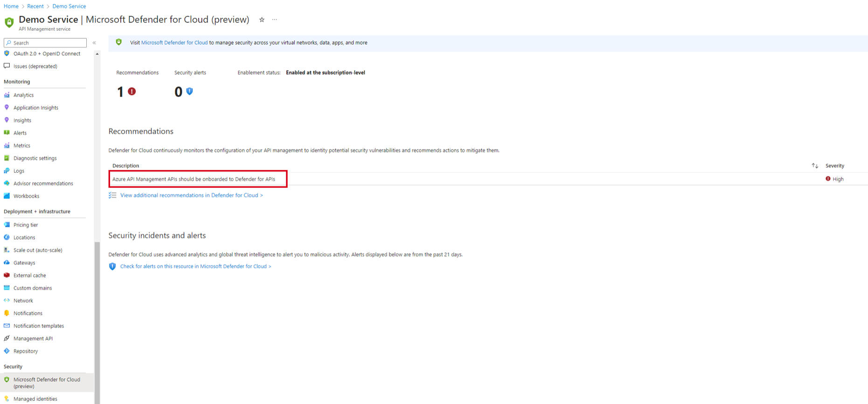Viewport: 868px width, 404px height.
Task: Click the sidebar vertical scrollbar
Action: (x=97, y=322)
